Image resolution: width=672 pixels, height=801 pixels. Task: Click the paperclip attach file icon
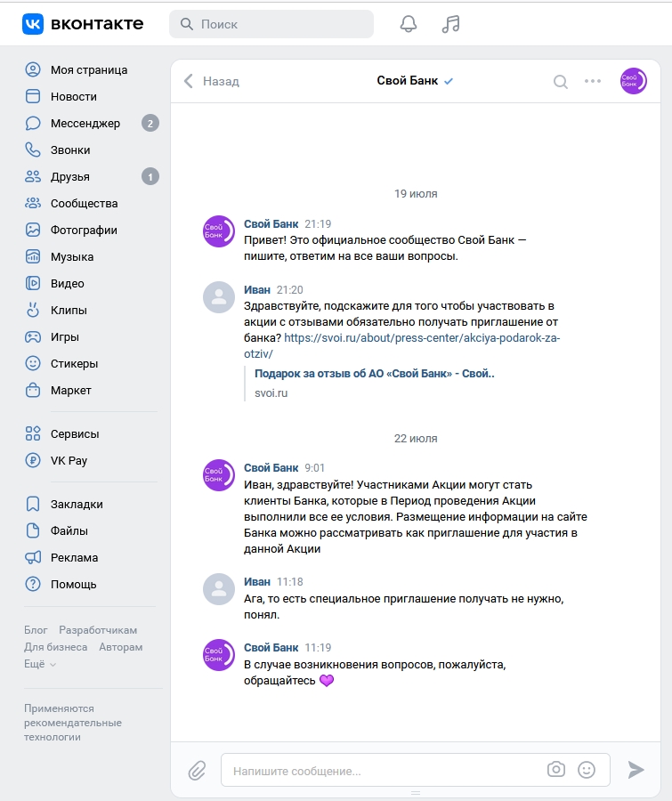[x=197, y=770]
